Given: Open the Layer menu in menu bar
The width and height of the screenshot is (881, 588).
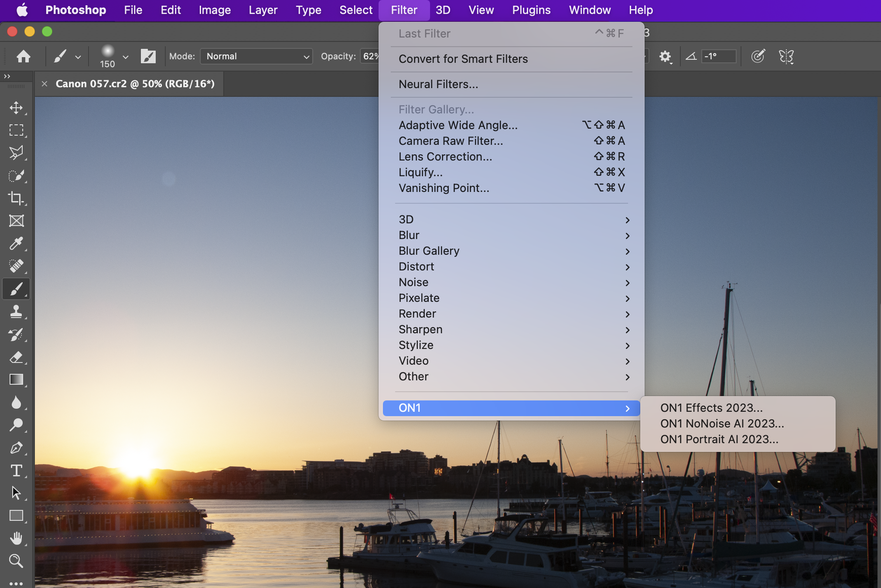Looking at the screenshot, I should (263, 10).
